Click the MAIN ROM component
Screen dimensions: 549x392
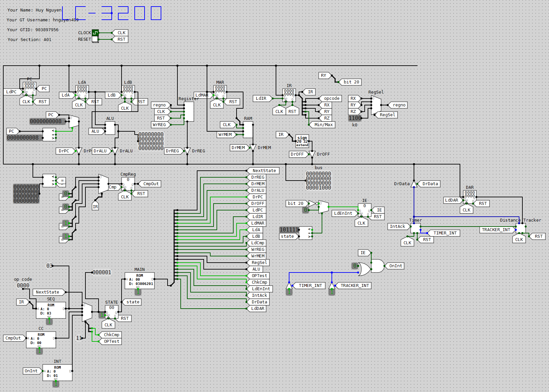click(x=139, y=281)
